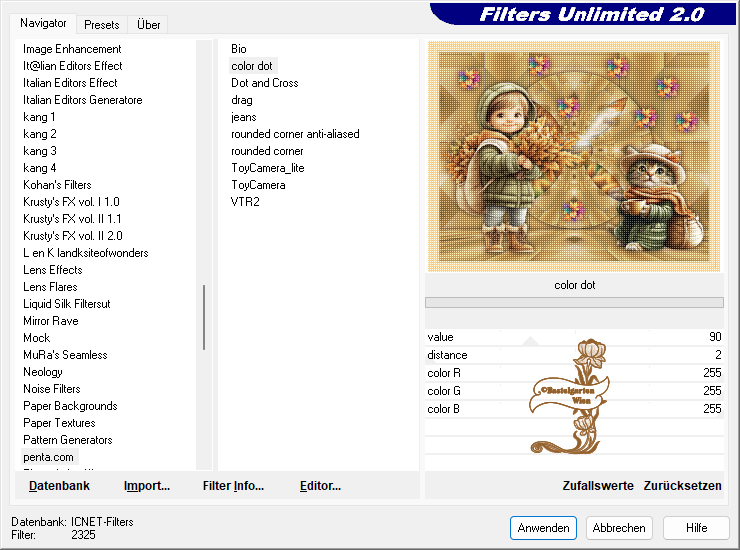Click the filter preview image
Image resolution: width=740 pixels, height=550 pixels.
point(574,156)
